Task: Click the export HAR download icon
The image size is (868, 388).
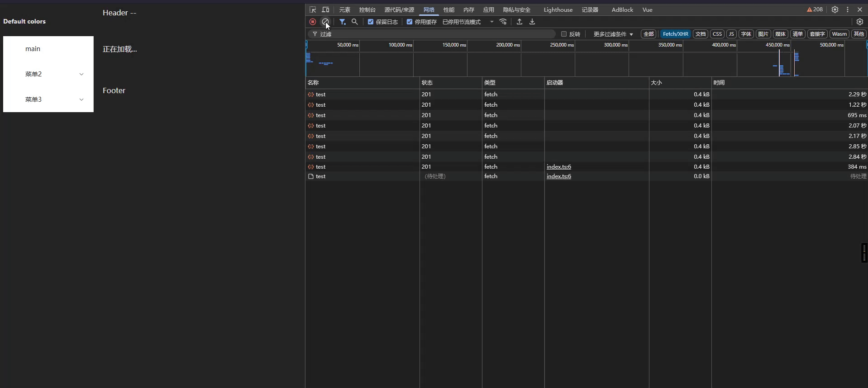Action: click(532, 22)
